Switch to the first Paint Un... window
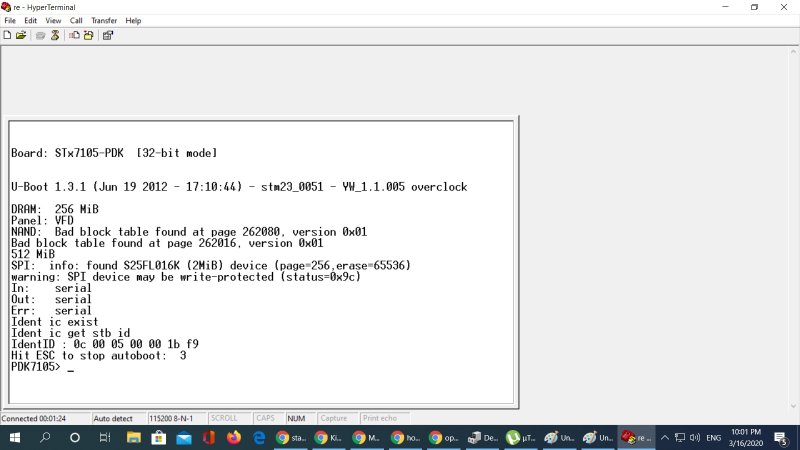 click(x=559, y=438)
